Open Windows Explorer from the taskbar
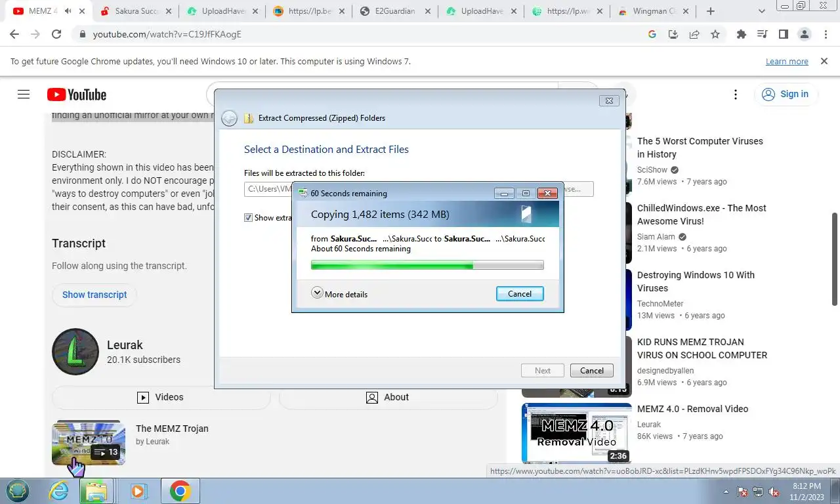The image size is (840, 504). 96,491
